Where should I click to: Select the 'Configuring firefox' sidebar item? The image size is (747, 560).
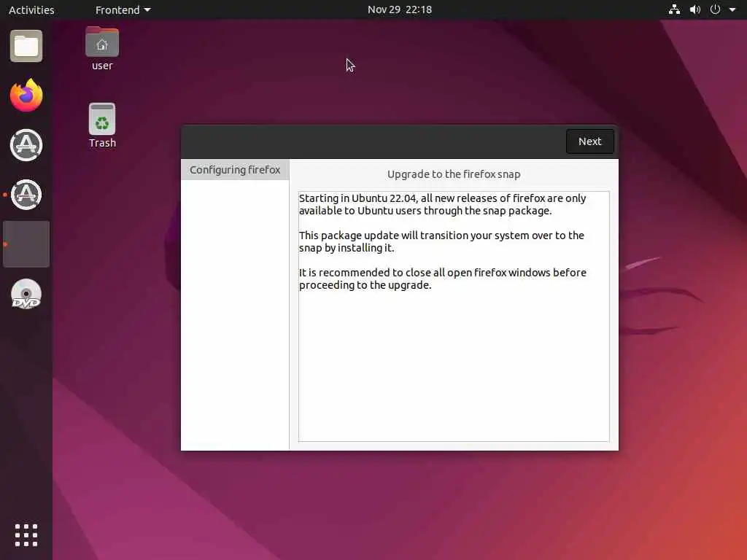click(235, 170)
